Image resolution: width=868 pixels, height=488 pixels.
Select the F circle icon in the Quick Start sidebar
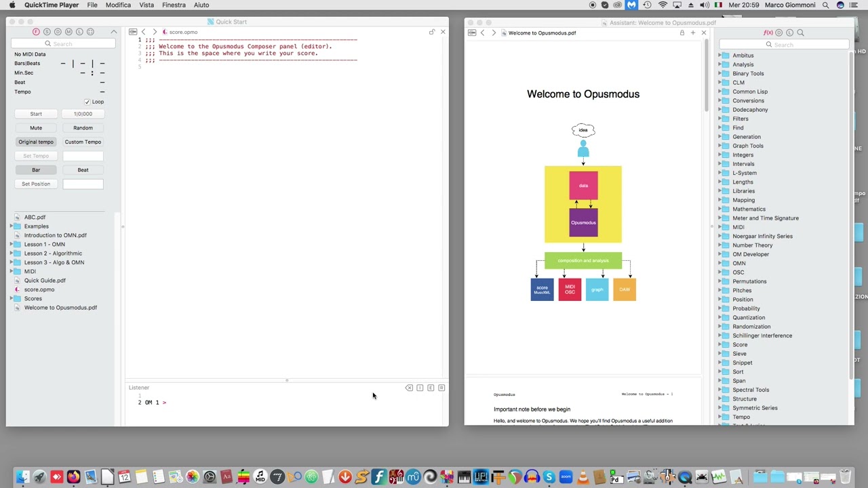pos(36,32)
